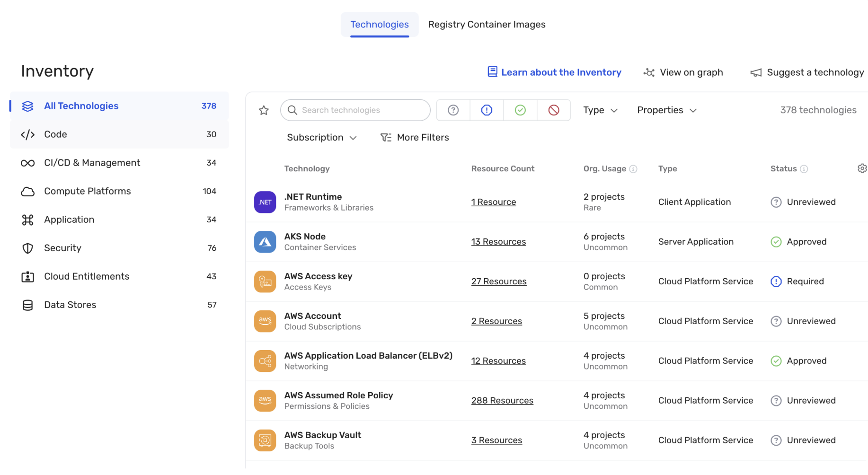The image size is (868, 475).
Task: Select CI/CD & Management category
Action: click(119, 163)
